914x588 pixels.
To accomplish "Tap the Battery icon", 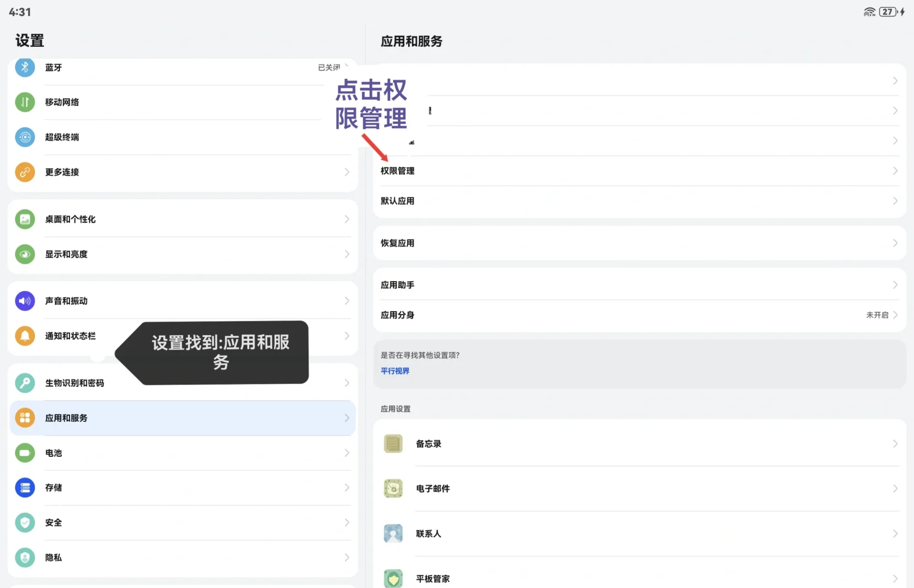I will pyautogui.click(x=24, y=453).
